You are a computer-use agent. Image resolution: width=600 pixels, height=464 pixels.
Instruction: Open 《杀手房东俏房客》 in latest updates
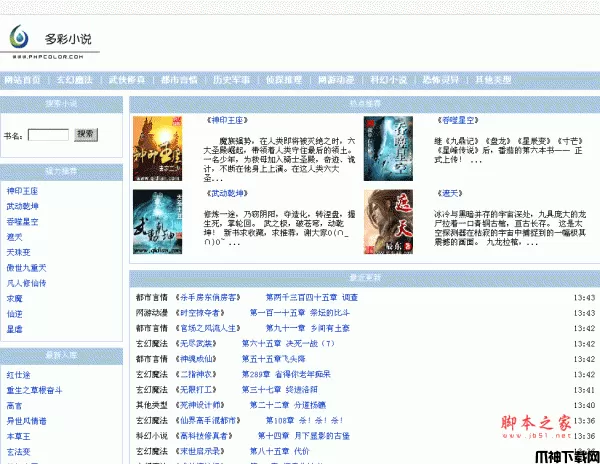[x=207, y=297]
